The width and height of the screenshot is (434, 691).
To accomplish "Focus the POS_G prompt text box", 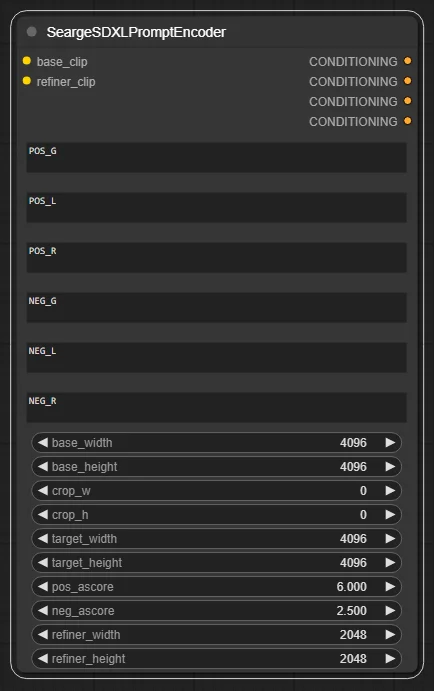I will tap(216, 157).
